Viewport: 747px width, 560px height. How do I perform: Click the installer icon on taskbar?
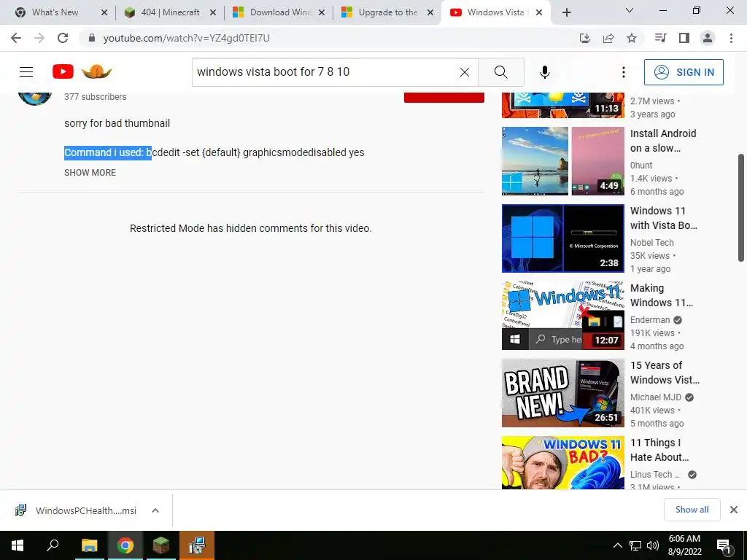197,545
